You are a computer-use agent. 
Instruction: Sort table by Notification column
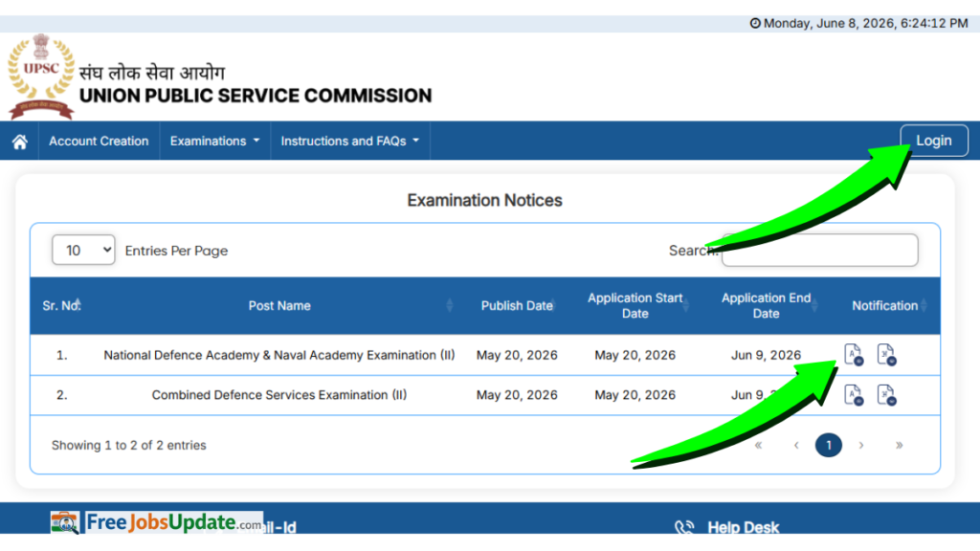pyautogui.click(x=885, y=305)
